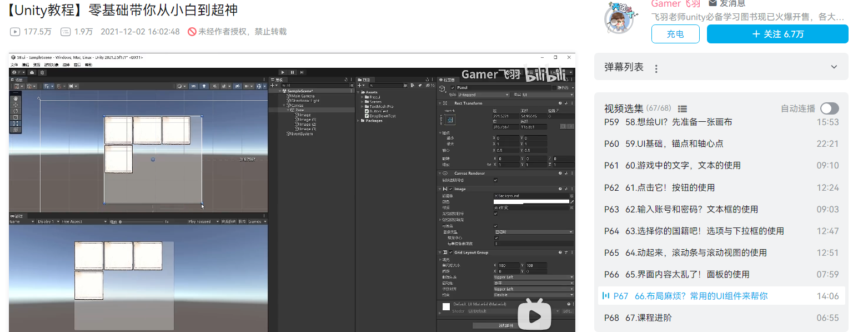Select Hierarchy panel tab
This screenshot has width=868, height=332.
(x=277, y=80)
